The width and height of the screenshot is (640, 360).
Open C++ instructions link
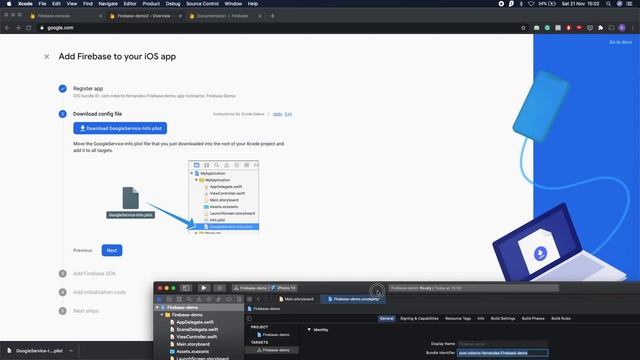pos(288,114)
